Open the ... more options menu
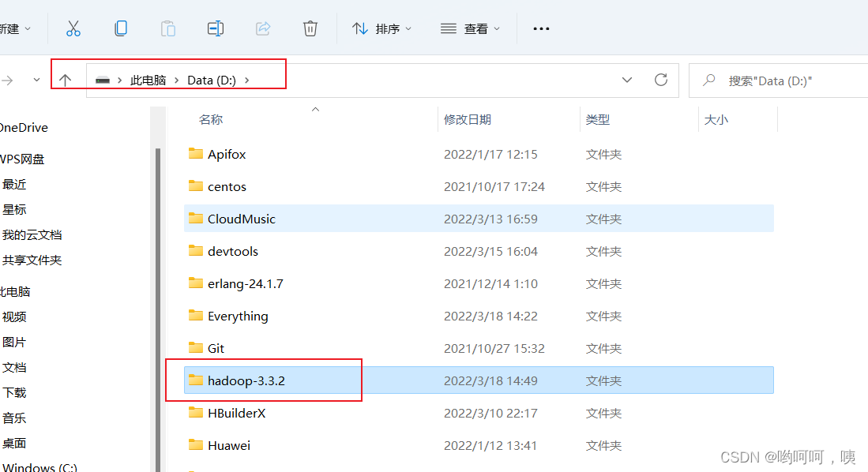 coord(541,28)
